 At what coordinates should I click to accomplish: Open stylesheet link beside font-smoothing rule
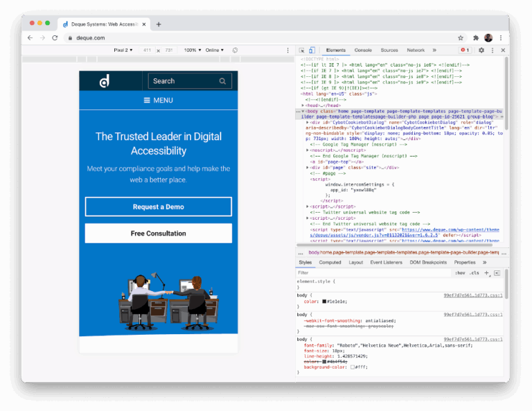(473, 315)
